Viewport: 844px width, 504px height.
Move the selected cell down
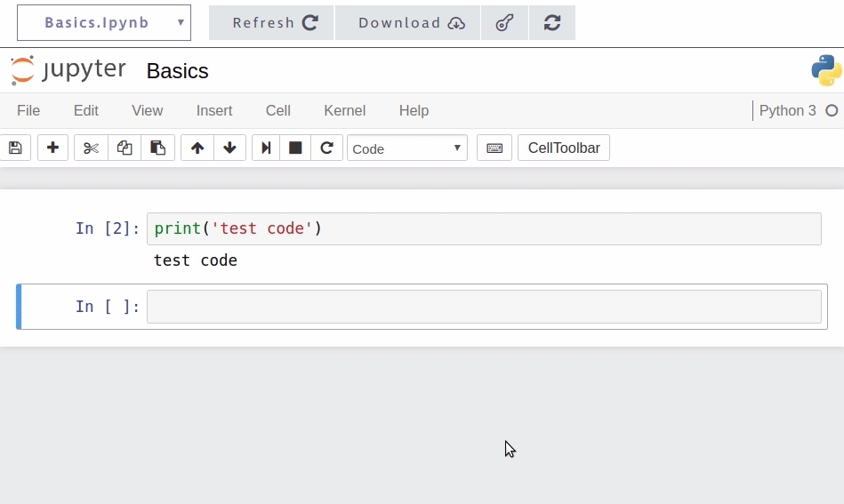[229, 148]
